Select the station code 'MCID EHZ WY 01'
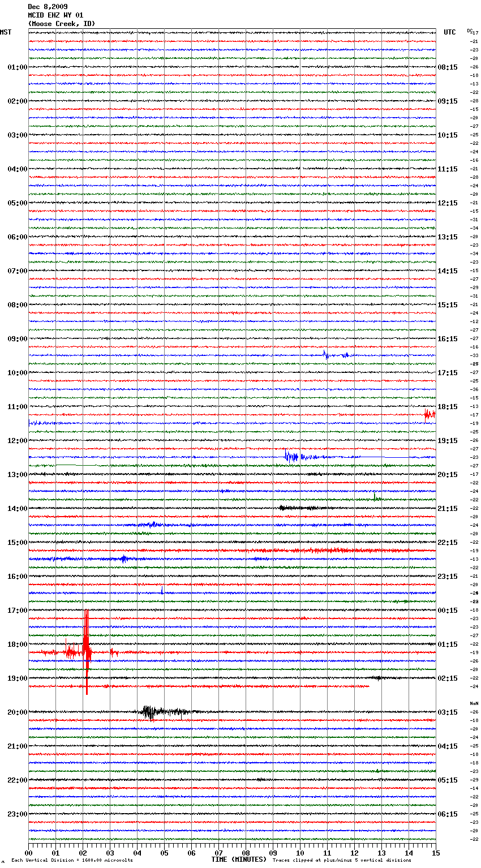481x868 pixels. [55, 15]
